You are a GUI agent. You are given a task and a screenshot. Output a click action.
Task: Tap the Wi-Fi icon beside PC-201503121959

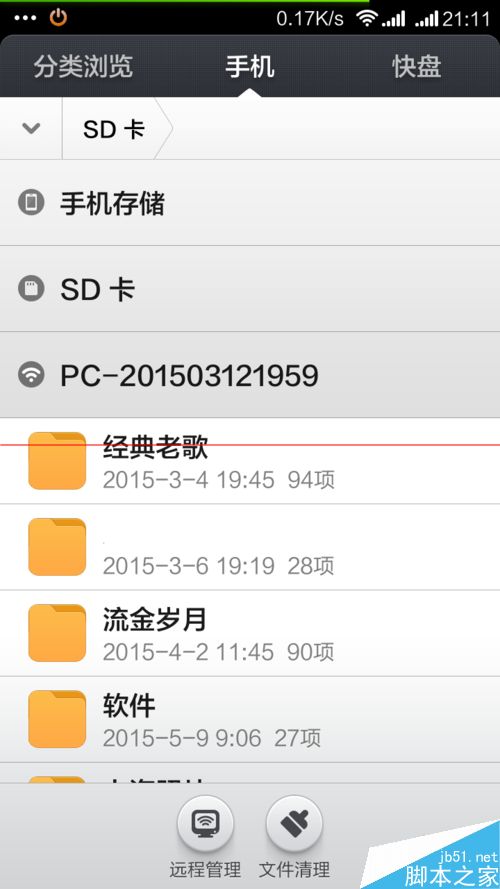coord(31,375)
